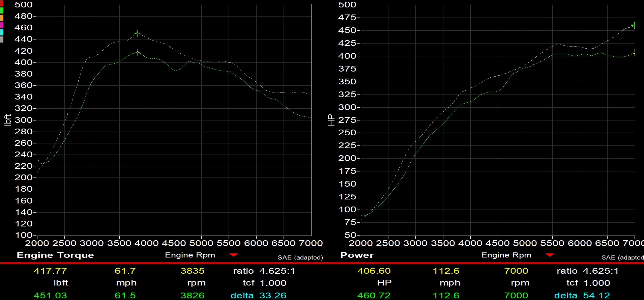Click the Engine Torque graph title
644x300 pixels.
tap(55, 255)
